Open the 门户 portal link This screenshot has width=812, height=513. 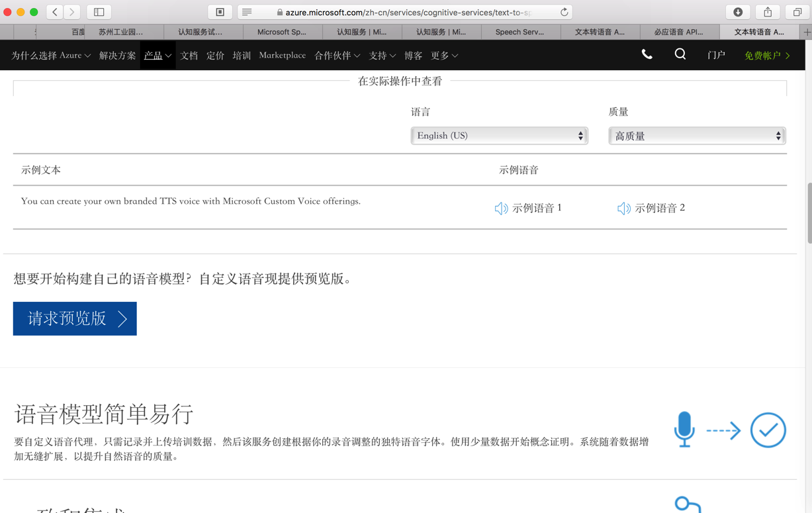(x=716, y=56)
